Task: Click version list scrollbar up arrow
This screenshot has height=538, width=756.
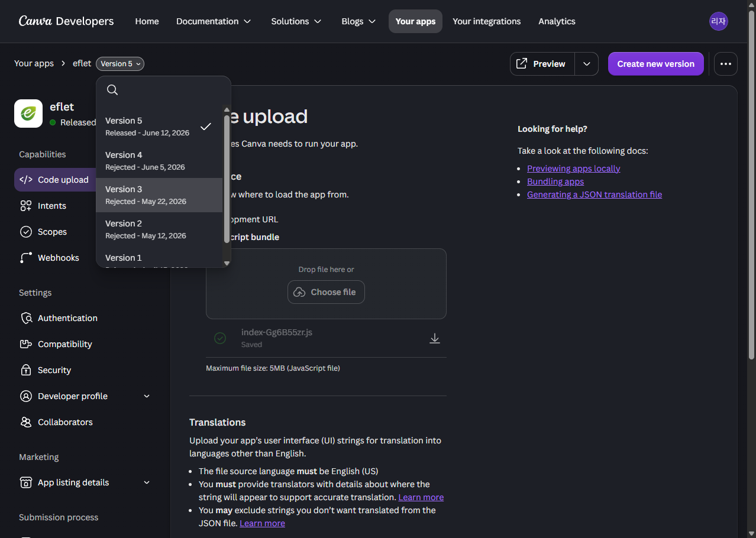Action: pos(227,109)
